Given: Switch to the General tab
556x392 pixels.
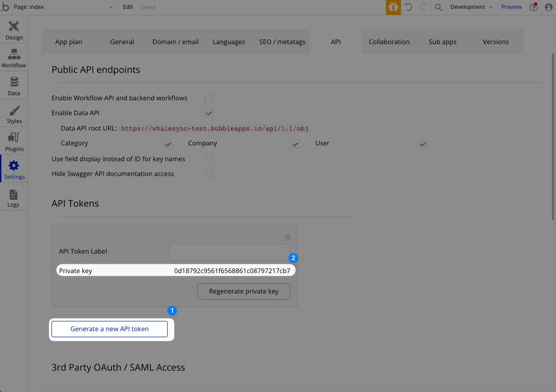Looking at the screenshot, I should pos(122,42).
